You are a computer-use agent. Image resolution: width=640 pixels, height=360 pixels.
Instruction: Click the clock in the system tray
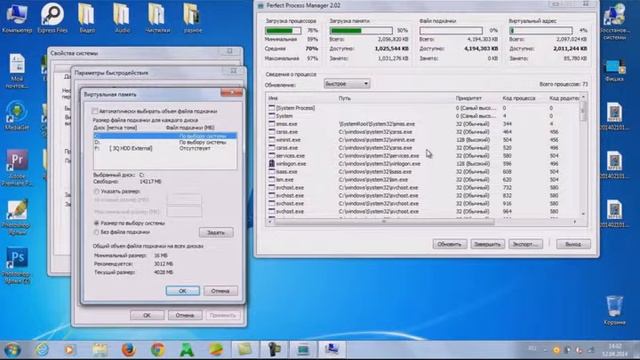click(616, 350)
